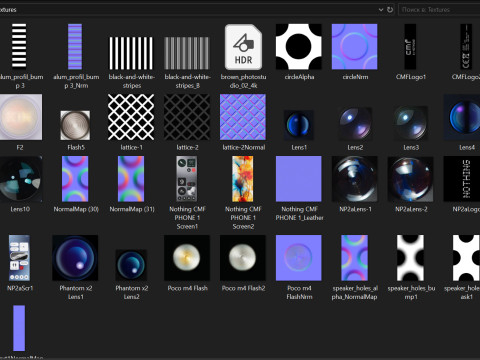Click the refresh button in address bar
The height and width of the screenshot is (360, 480).
click(390, 10)
